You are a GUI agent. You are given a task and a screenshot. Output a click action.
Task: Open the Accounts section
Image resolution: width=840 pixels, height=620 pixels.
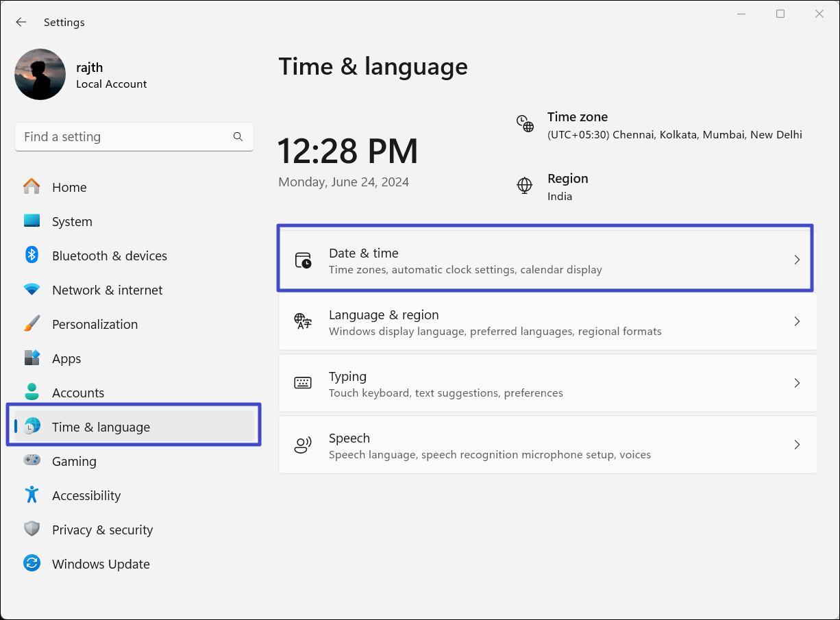[78, 393]
